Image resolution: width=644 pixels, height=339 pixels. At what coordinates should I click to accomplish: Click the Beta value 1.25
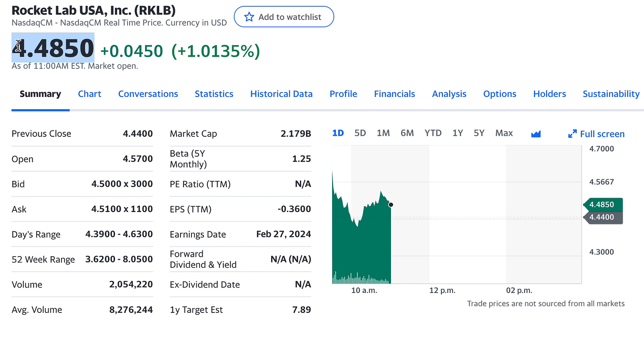coord(302,158)
